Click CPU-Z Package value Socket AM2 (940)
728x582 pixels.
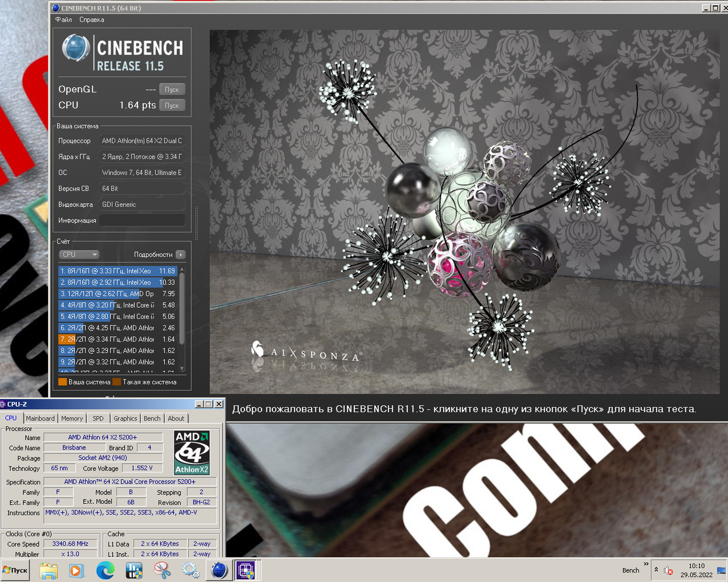[103, 458]
